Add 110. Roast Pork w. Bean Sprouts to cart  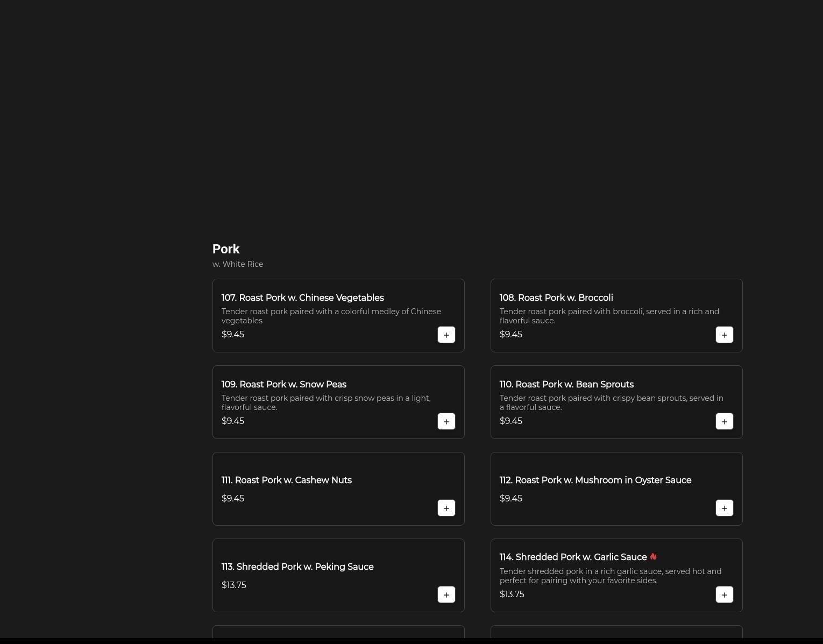click(x=725, y=421)
